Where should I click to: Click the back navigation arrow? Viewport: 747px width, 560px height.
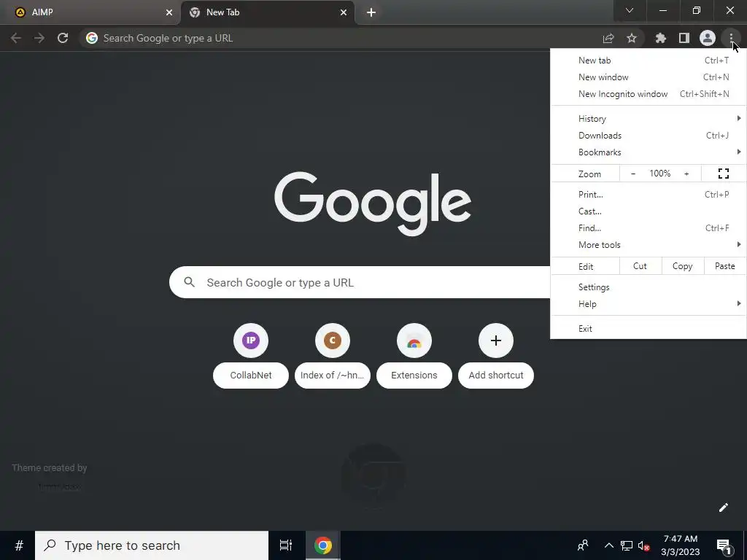(16, 38)
